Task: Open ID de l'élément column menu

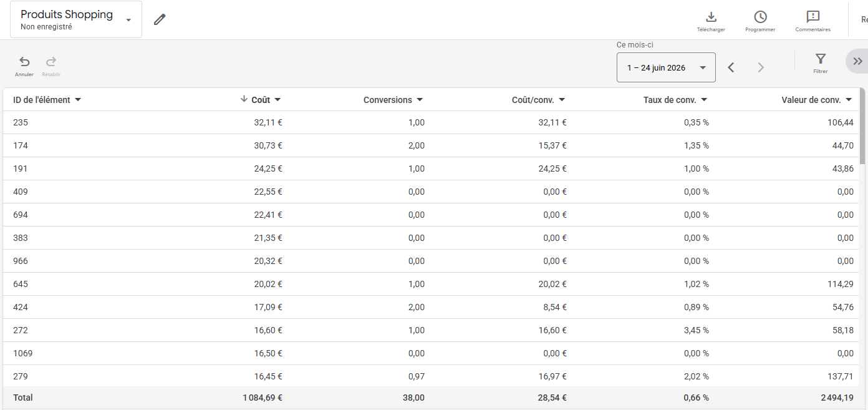Action: point(78,100)
